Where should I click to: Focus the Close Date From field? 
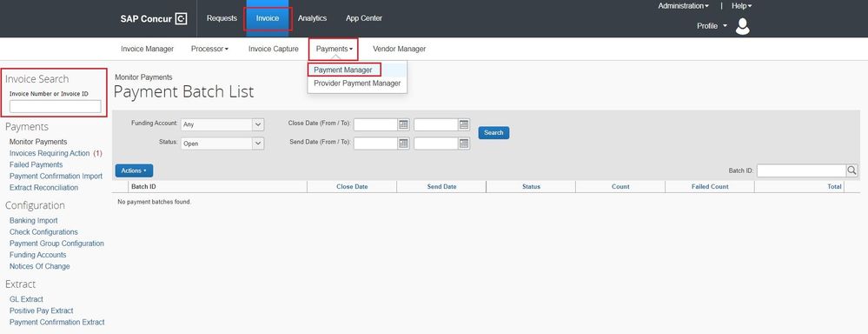(x=376, y=124)
